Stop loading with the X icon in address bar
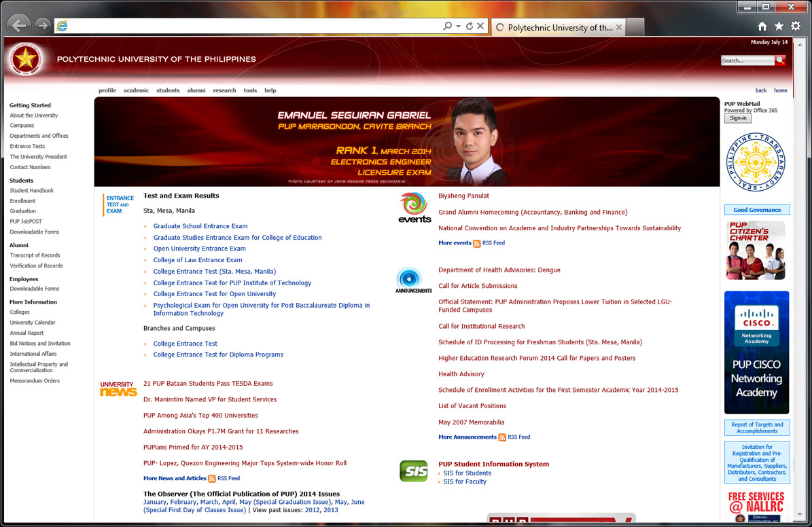The image size is (812, 527). click(x=480, y=26)
